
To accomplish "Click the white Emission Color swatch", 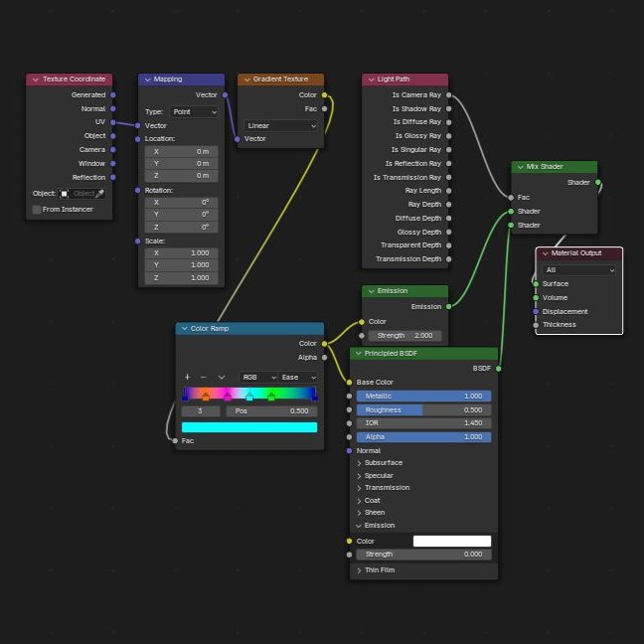I will click(452, 542).
